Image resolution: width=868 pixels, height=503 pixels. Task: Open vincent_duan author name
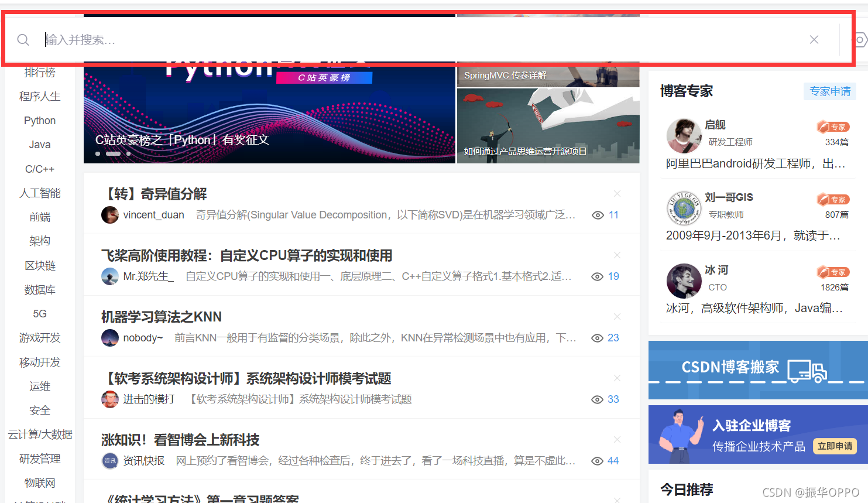point(153,215)
